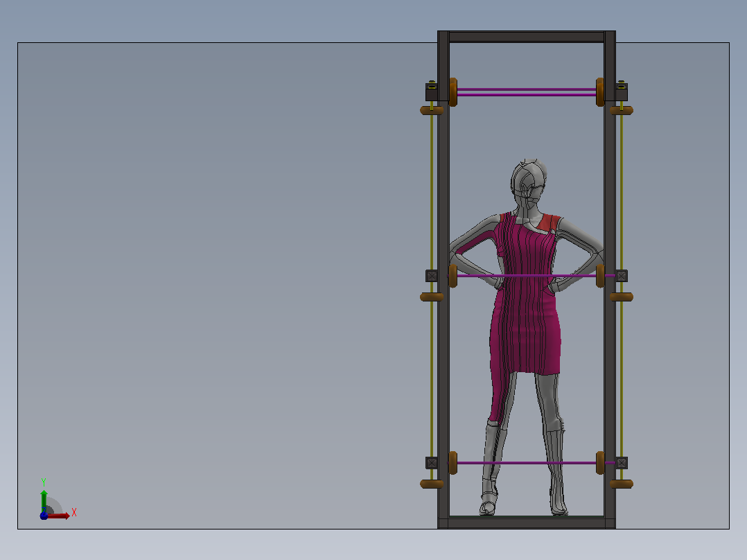Click the middle-left crossed bearing block

tap(432, 276)
